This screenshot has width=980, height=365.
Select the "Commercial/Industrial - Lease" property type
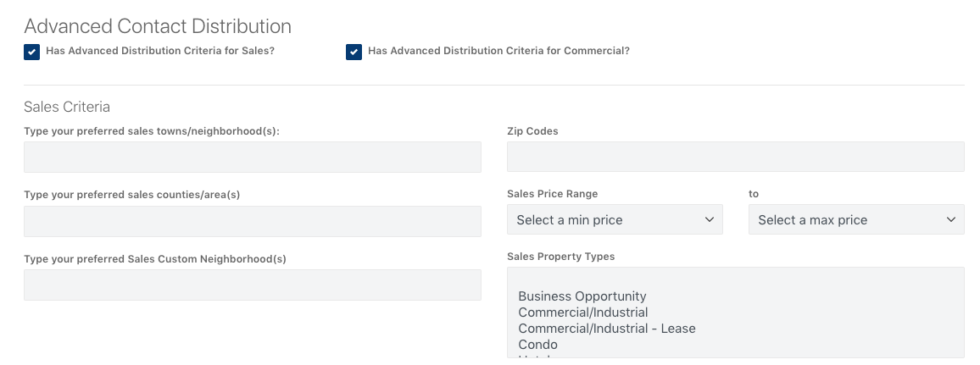coord(606,329)
